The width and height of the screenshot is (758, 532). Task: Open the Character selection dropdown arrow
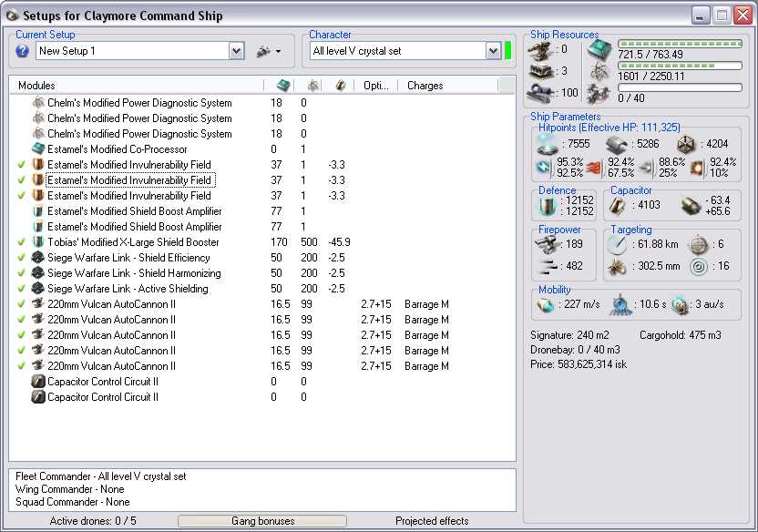493,51
